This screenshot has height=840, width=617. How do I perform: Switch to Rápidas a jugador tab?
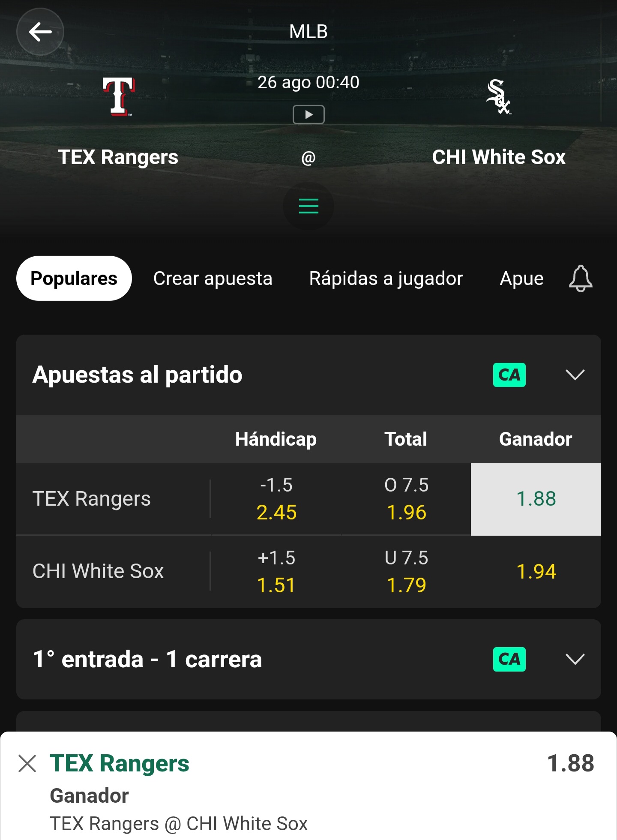[x=386, y=279]
